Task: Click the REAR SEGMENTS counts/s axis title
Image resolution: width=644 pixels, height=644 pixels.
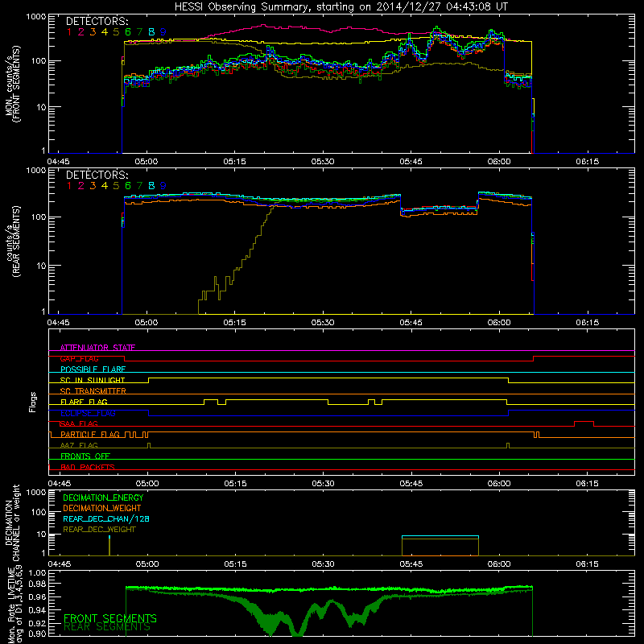Action: tap(12, 242)
